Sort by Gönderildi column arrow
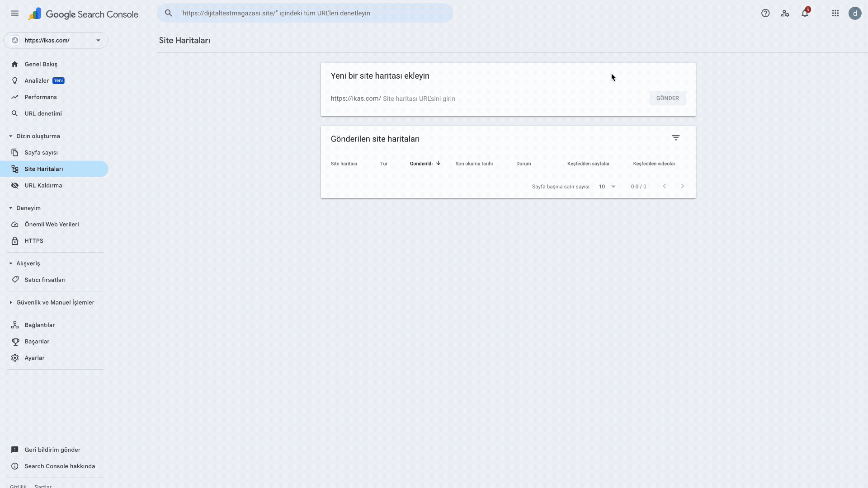 [x=439, y=163]
